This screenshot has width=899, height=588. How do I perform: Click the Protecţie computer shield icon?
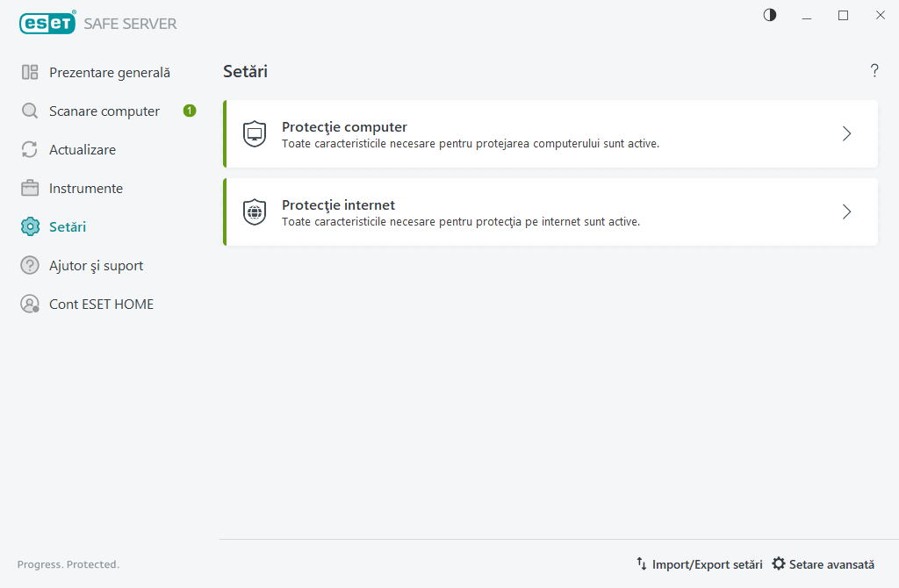255,134
